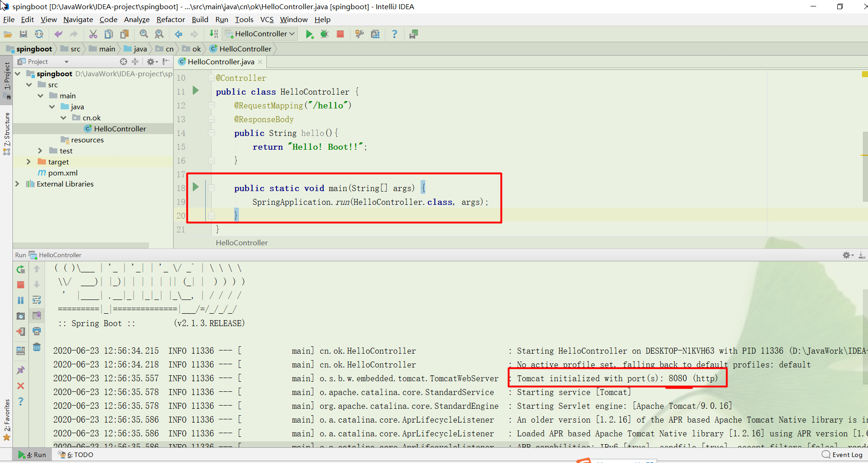
Task: Stop the process in Run panel
Action: point(21,285)
